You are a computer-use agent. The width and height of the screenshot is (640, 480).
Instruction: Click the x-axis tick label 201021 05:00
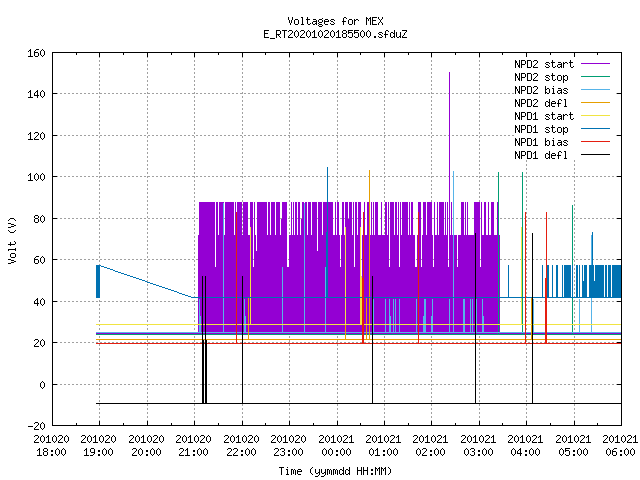pyautogui.click(x=573, y=446)
